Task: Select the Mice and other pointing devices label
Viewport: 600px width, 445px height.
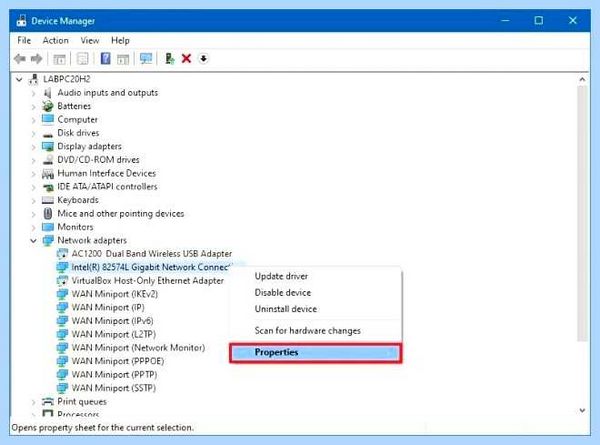Action: pos(121,214)
